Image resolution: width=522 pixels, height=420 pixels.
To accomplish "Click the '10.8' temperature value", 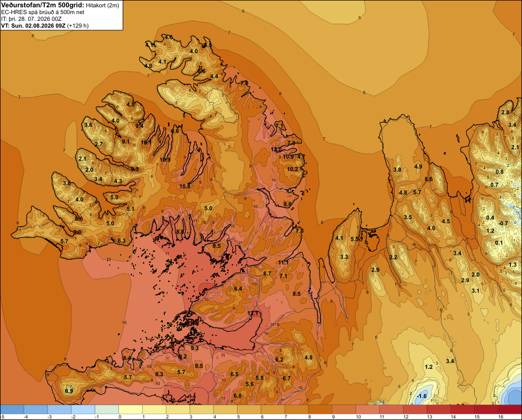I will pos(185,186).
